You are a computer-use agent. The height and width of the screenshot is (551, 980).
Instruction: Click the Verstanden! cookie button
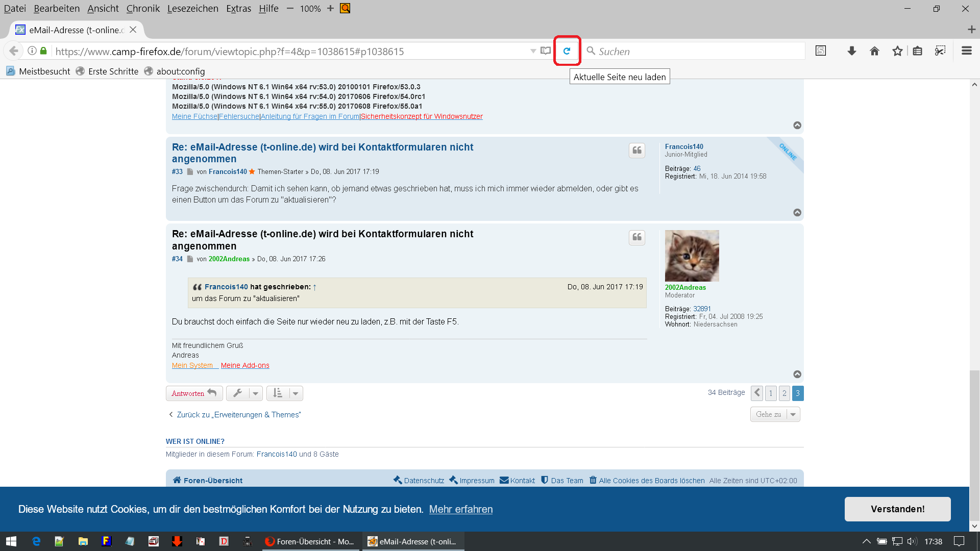pos(897,509)
